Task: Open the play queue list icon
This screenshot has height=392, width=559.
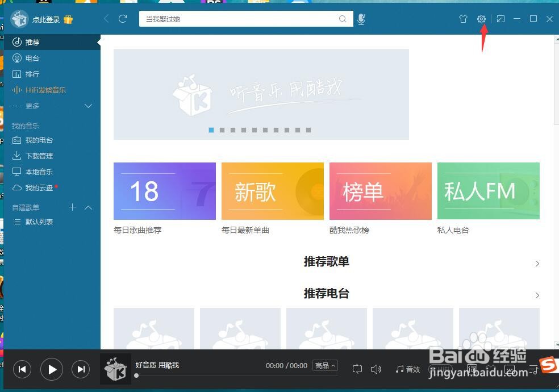Action: click(x=533, y=369)
